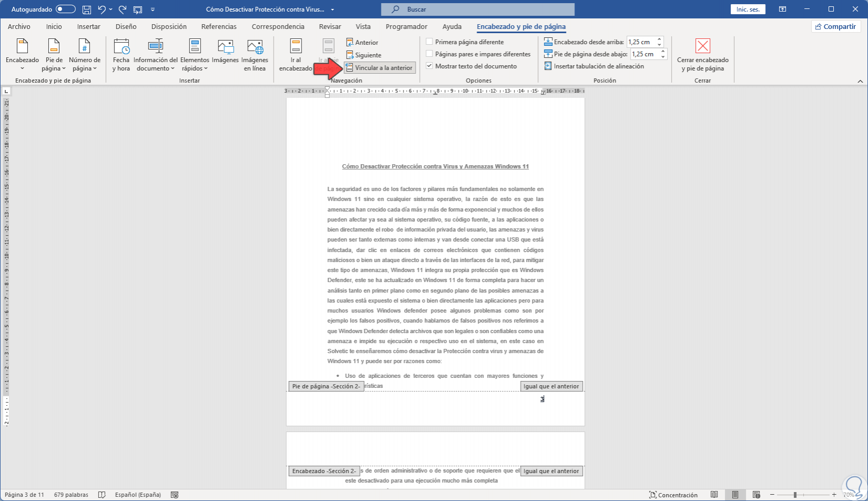Click the footer page number 3
Screen dimensions: 868x501
click(542, 399)
